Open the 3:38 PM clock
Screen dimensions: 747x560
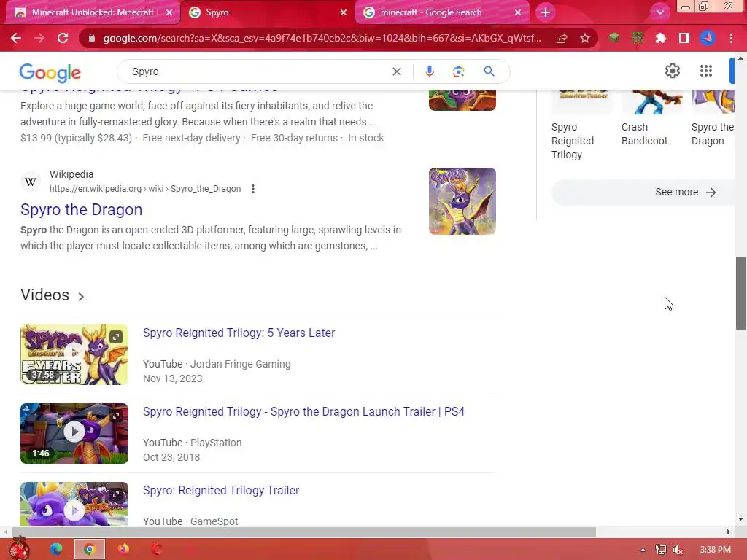point(715,550)
